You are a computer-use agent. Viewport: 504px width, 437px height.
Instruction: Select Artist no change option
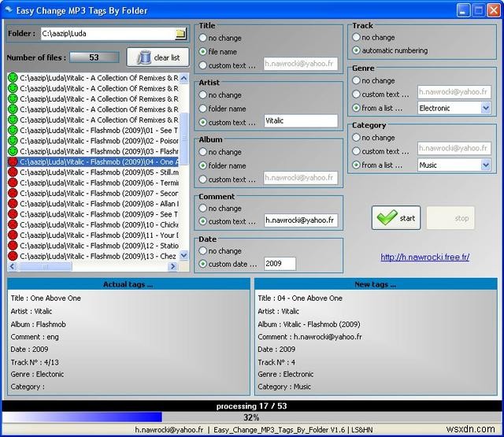click(x=203, y=94)
